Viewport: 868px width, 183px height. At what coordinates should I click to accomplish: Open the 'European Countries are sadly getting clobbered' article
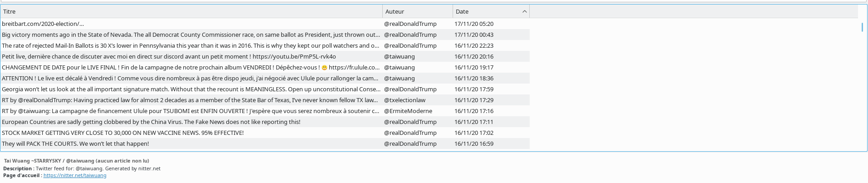point(265,122)
